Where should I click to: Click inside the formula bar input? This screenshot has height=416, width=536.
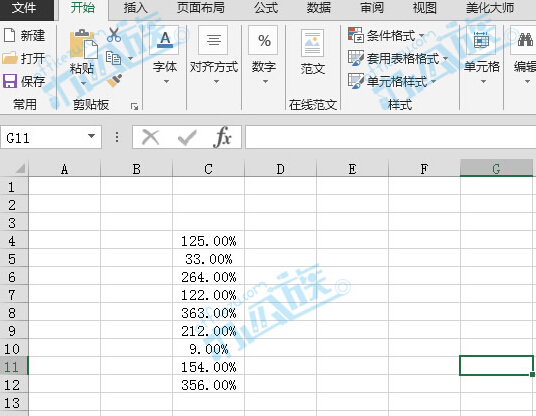coord(390,137)
